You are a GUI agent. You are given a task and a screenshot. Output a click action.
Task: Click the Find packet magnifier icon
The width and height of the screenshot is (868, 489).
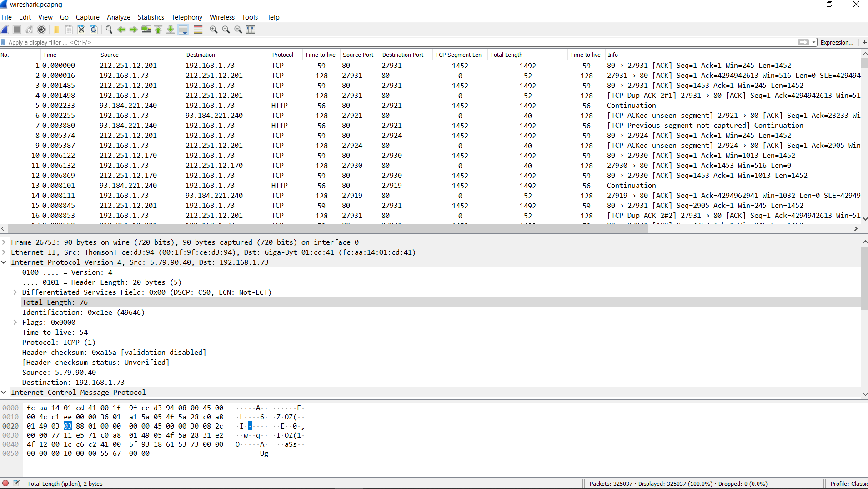(109, 30)
